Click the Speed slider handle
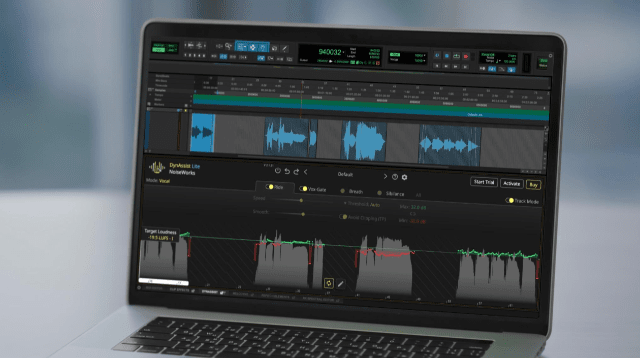Screen dimensions: 640x360 click(301, 200)
